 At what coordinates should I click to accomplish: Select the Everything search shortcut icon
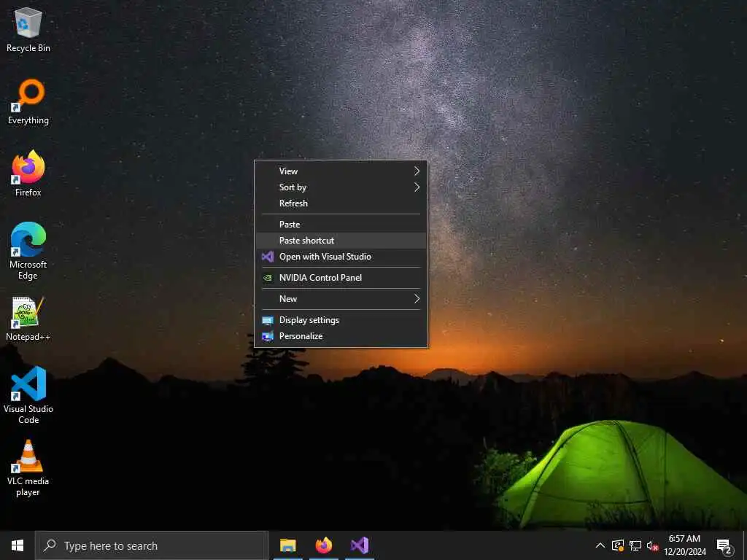click(x=28, y=95)
